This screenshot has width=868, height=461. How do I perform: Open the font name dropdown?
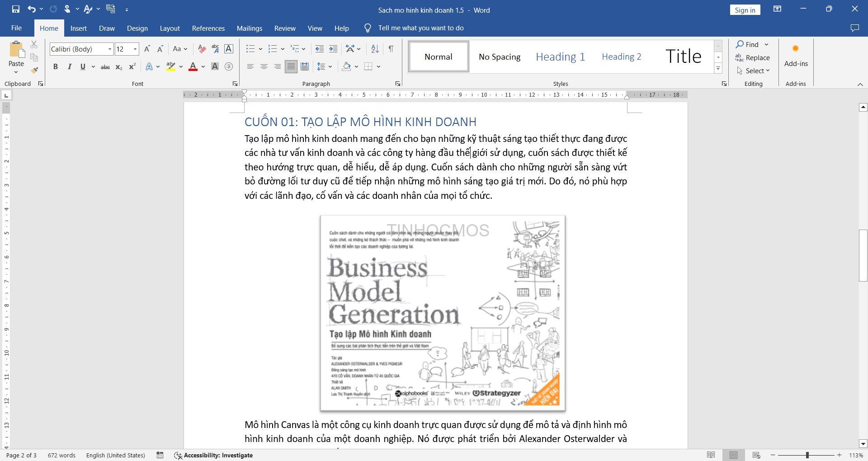109,49
